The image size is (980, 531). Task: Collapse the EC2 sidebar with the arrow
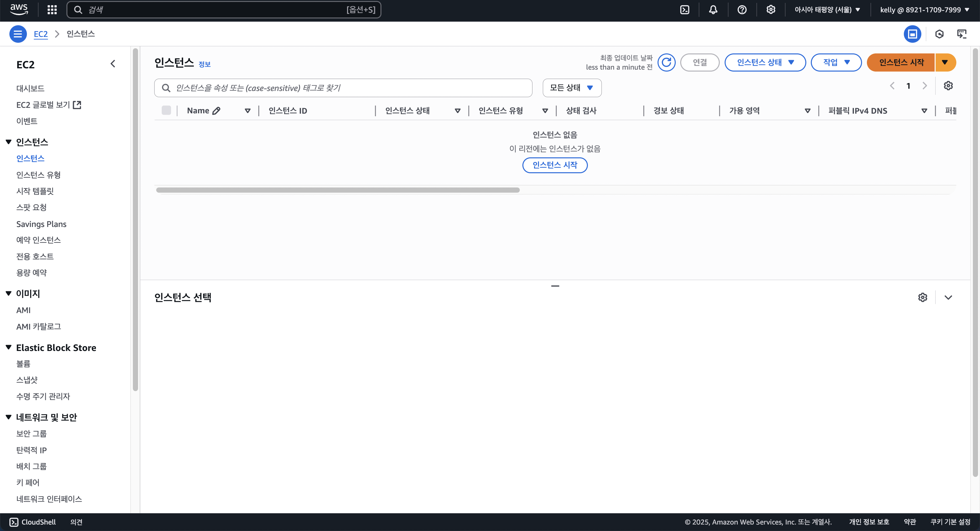[x=112, y=64]
